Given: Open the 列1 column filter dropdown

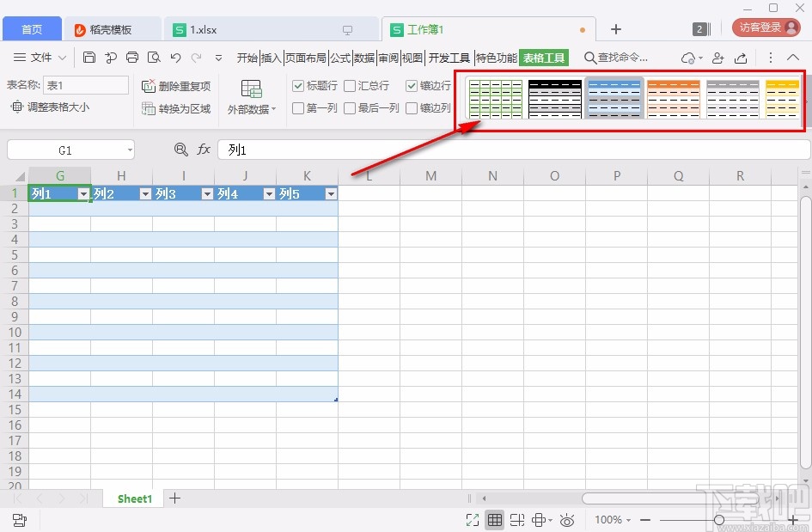Looking at the screenshot, I should pos(82,193).
